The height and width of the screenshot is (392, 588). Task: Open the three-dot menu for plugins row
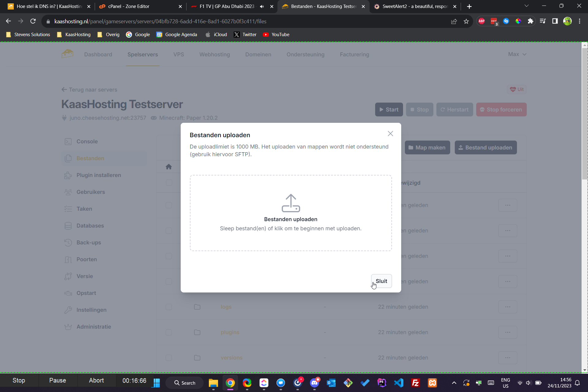click(x=507, y=332)
